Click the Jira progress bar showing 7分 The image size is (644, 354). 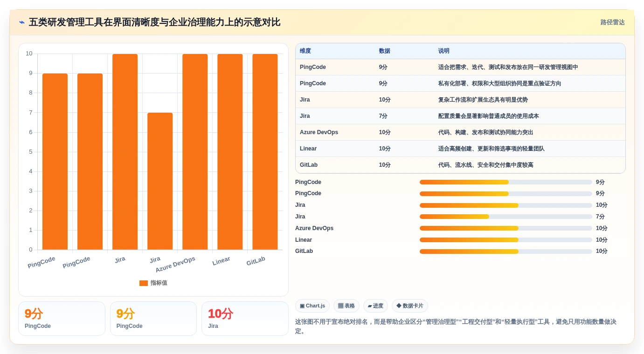tap(506, 217)
